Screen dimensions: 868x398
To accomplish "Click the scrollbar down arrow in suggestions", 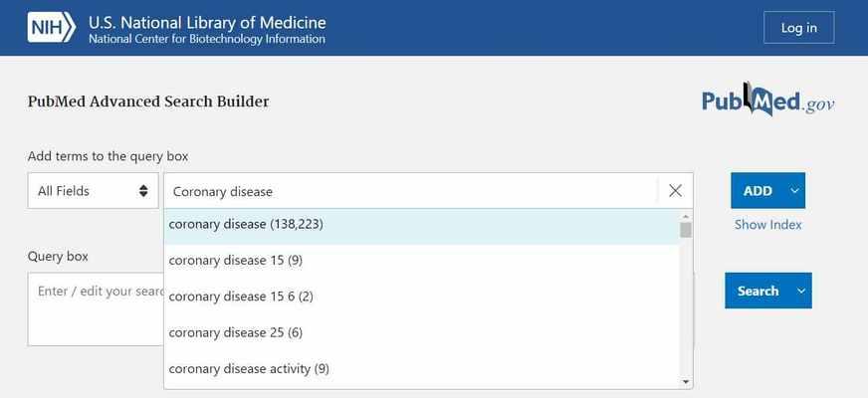I will [x=686, y=382].
